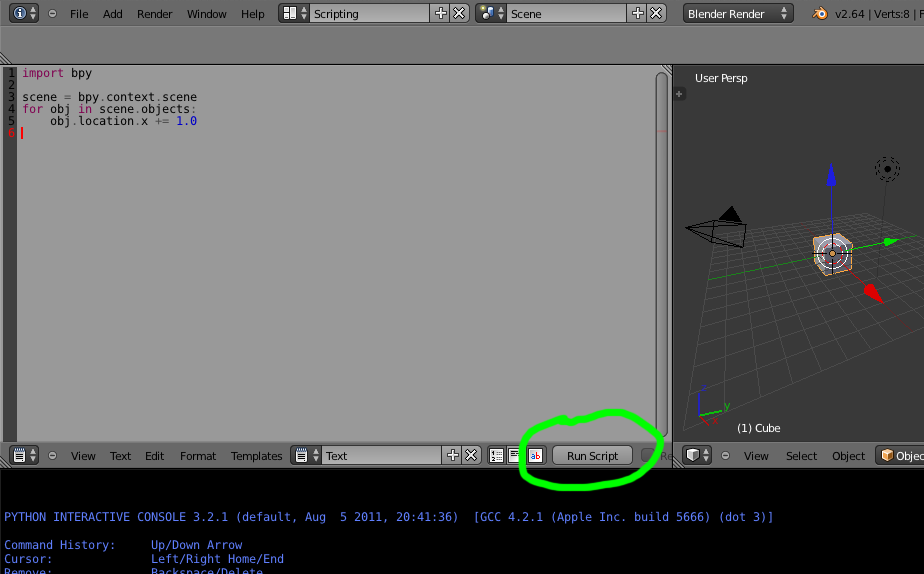Expand the 3D View tool shelf plus
This screenshot has height=574, width=924.
pos(679,94)
